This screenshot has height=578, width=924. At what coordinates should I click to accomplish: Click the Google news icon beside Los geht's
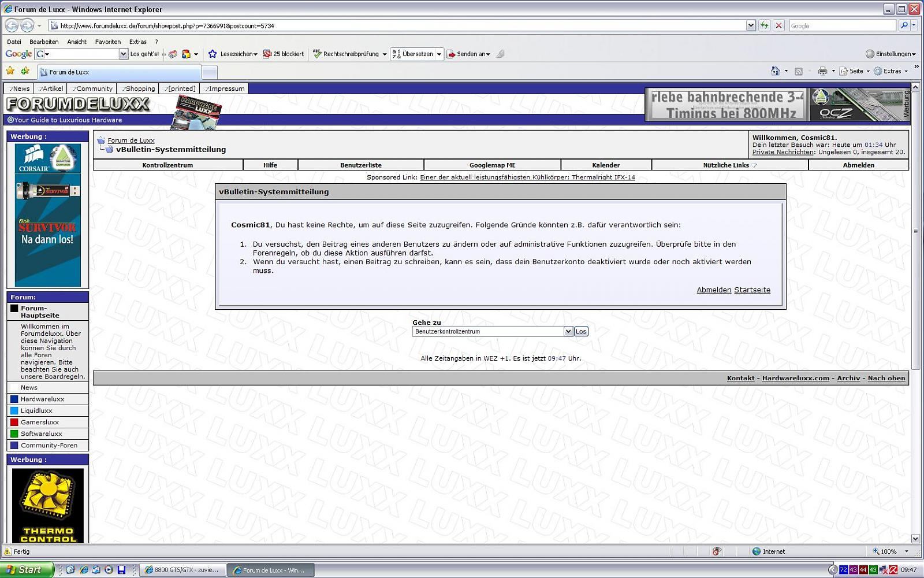coord(173,54)
